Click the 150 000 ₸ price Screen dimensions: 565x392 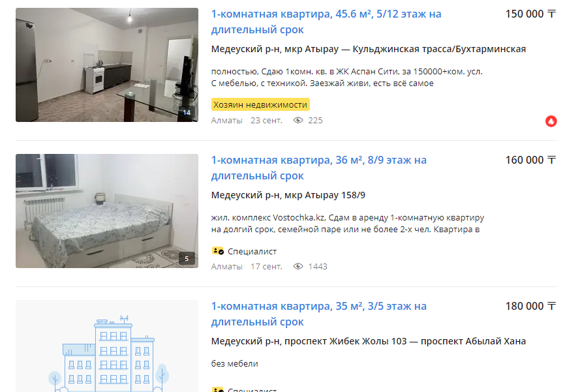click(530, 14)
